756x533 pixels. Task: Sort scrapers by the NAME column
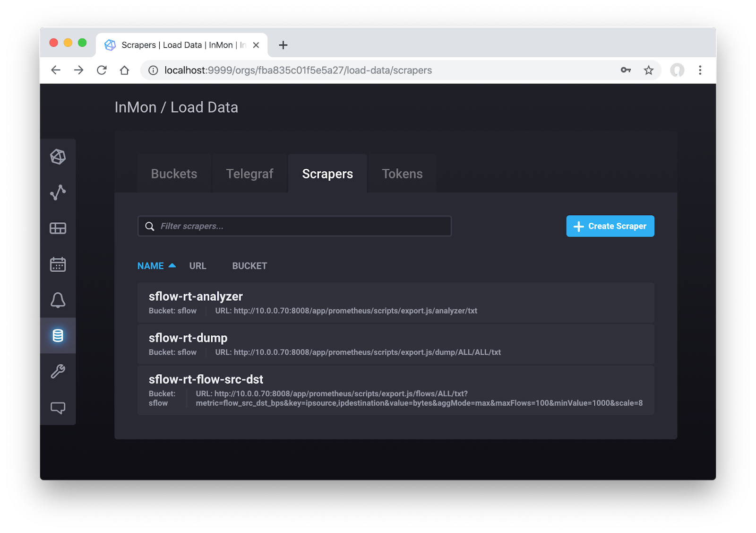coord(156,266)
